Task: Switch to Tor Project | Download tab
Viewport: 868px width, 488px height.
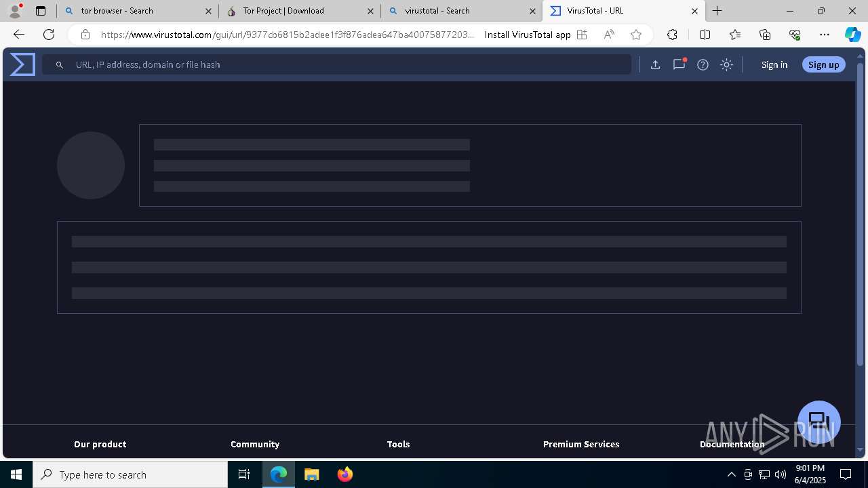Action: pyautogui.click(x=299, y=11)
